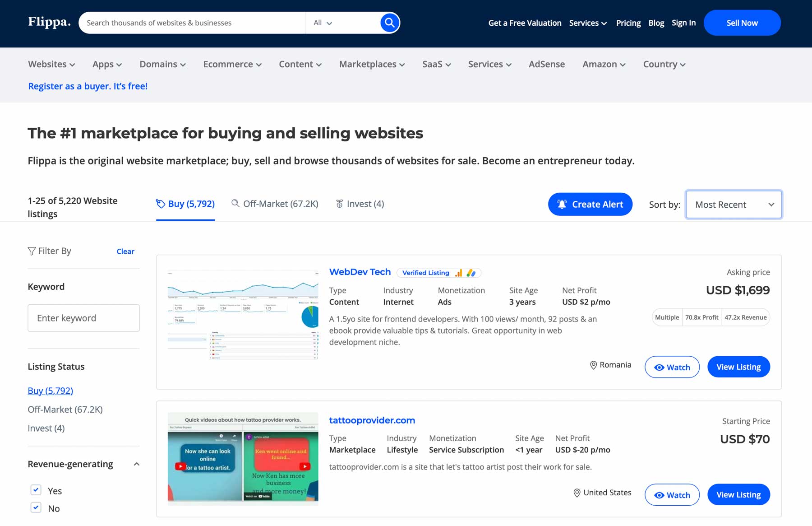Click the Filter By funnel icon

click(31, 251)
